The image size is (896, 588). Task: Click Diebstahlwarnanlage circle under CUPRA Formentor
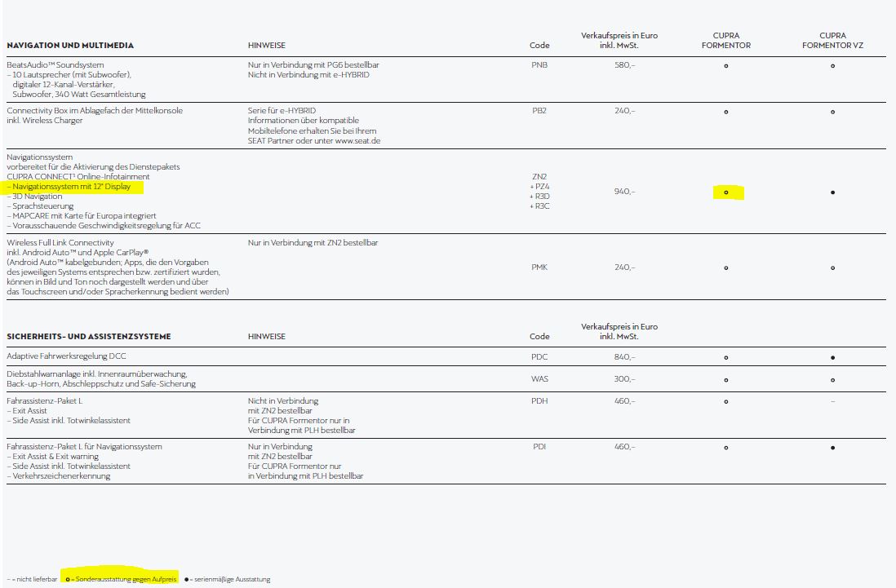point(725,380)
